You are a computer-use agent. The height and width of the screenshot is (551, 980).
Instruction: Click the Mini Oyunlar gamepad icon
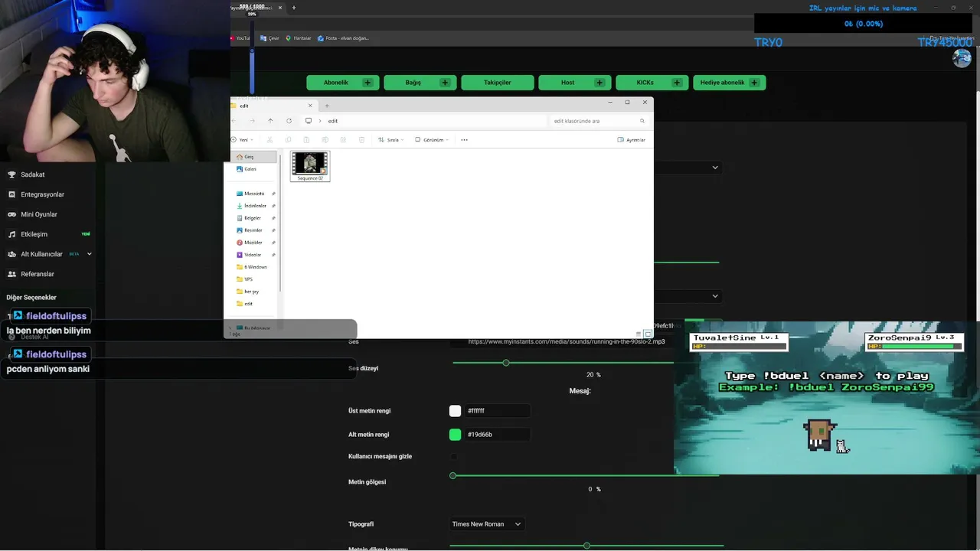(x=11, y=214)
